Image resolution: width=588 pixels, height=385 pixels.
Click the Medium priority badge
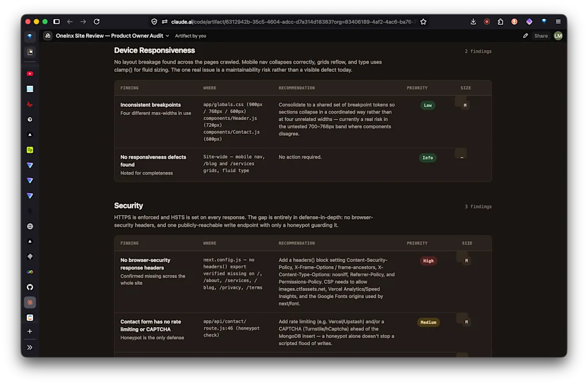pos(428,322)
